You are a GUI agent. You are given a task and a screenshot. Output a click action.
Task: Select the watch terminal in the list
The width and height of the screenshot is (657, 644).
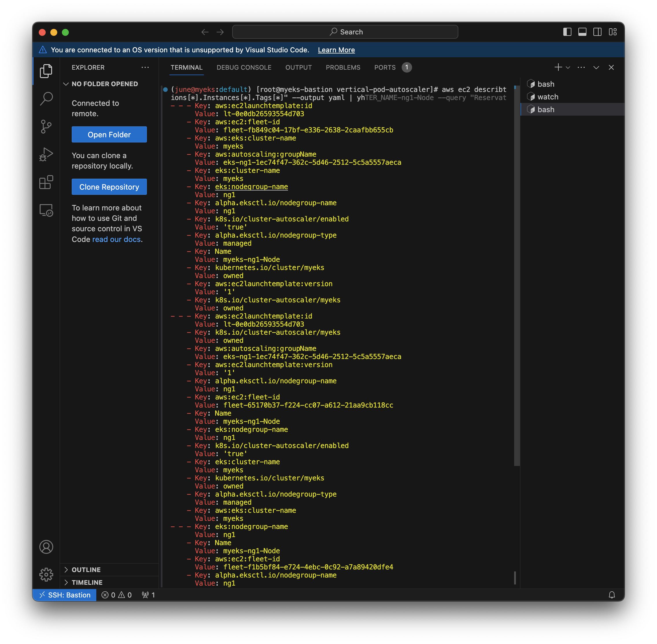pyautogui.click(x=548, y=97)
